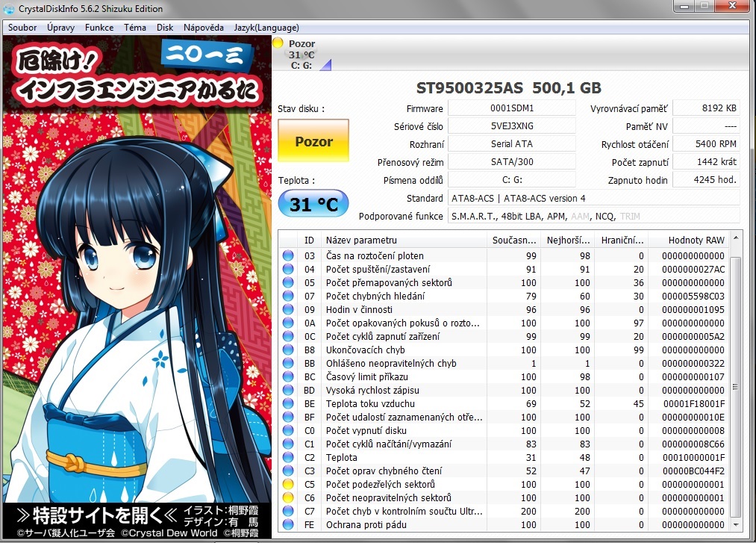Screen dimensions: 756x543
Task: Select row 'Počet podezřelých sektorů'
Action: (504, 484)
